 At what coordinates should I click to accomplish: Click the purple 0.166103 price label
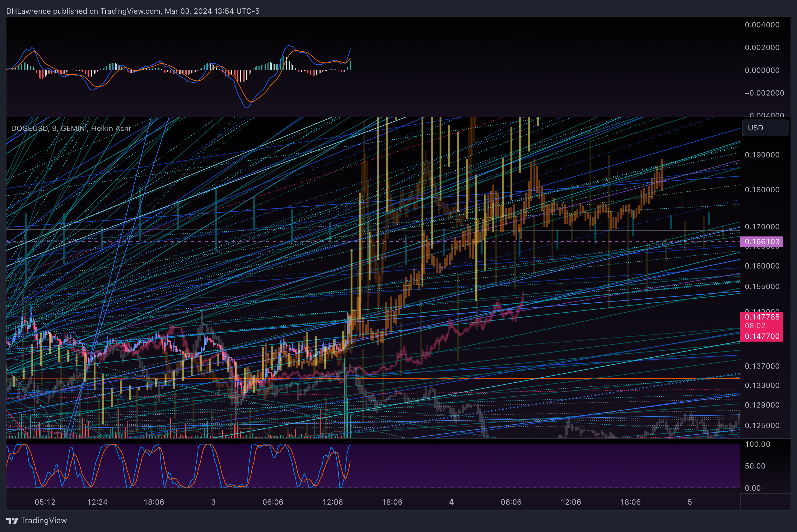coord(761,241)
